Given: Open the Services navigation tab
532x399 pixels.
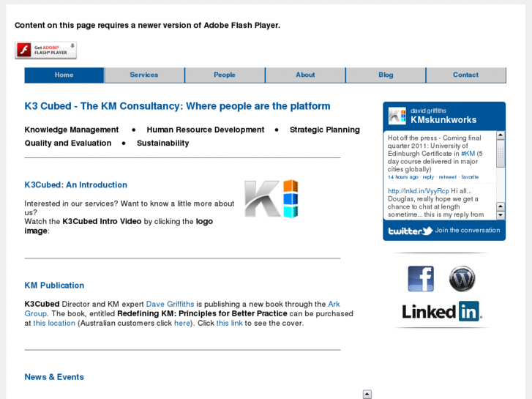Looking at the screenshot, I should (144, 75).
